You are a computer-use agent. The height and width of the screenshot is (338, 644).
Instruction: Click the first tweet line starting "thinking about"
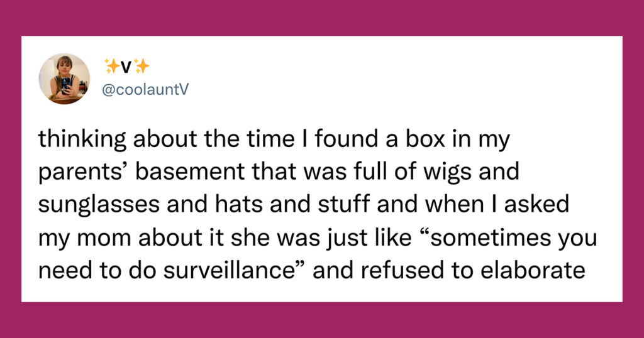point(274,139)
